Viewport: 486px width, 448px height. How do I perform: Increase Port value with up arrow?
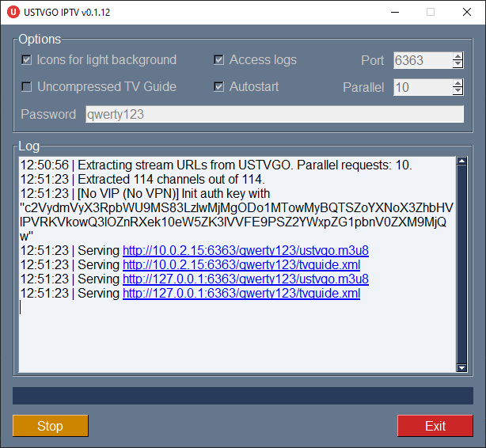458,56
